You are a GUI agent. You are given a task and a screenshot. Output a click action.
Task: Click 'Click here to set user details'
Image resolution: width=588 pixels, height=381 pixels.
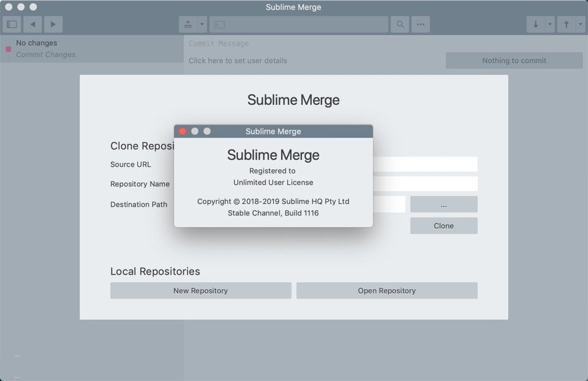238,61
